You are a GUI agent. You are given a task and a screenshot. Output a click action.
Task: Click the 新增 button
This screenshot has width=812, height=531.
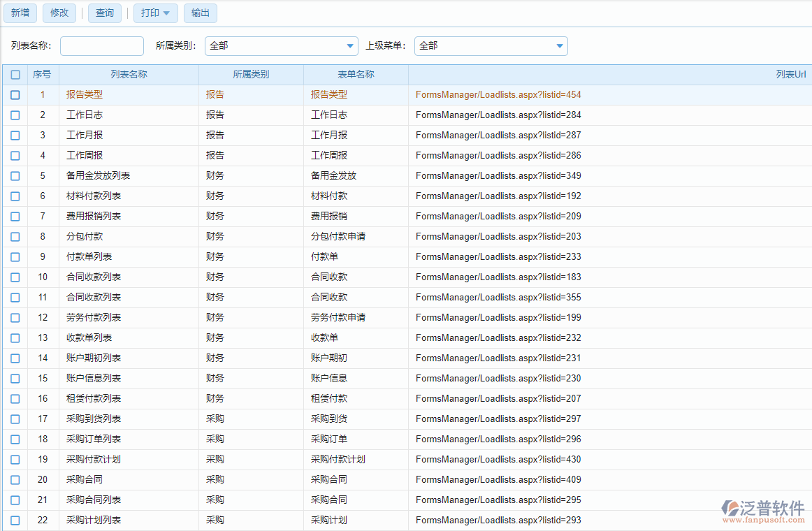click(x=20, y=13)
